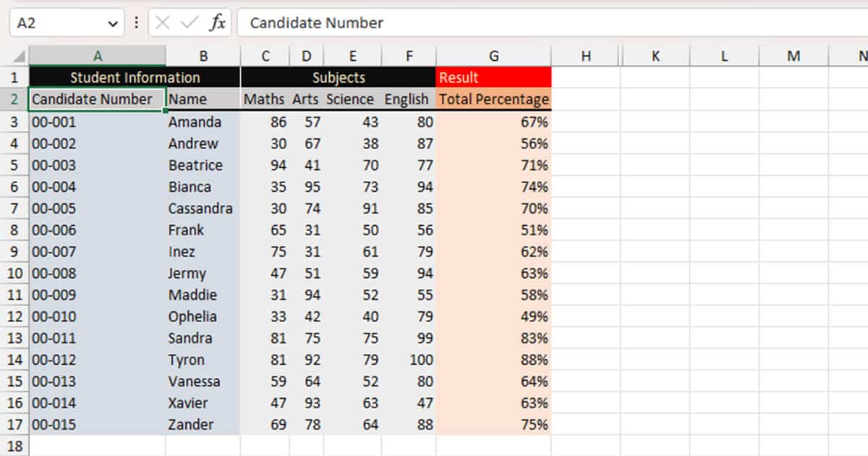Click the English column heading cell

408,99
